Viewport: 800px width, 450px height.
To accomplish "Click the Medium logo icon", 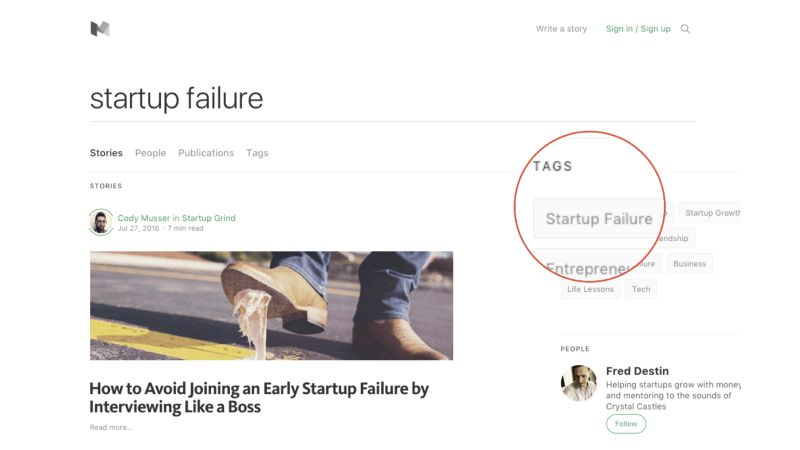I will pyautogui.click(x=100, y=29).
